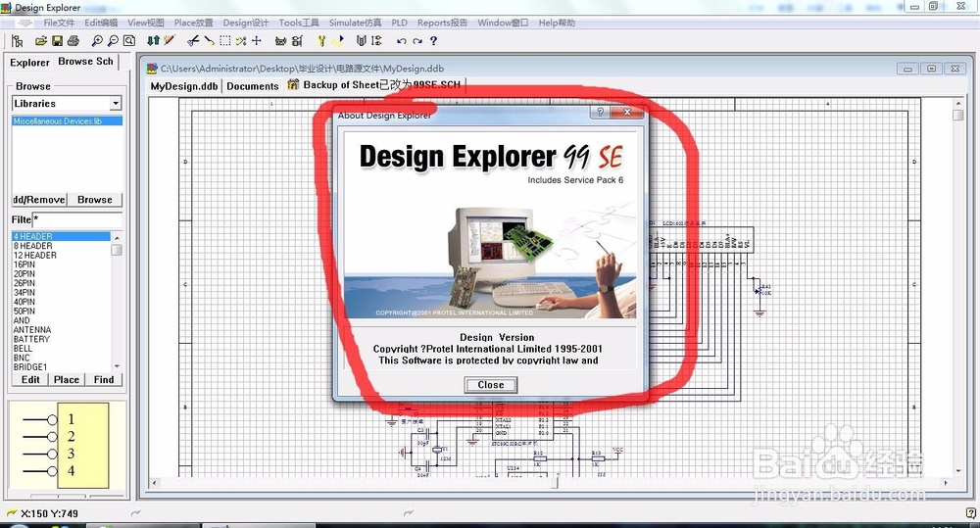Viewport: 980px width, 528px height.
Task: Click the Find button under component list
Action: 104,380
